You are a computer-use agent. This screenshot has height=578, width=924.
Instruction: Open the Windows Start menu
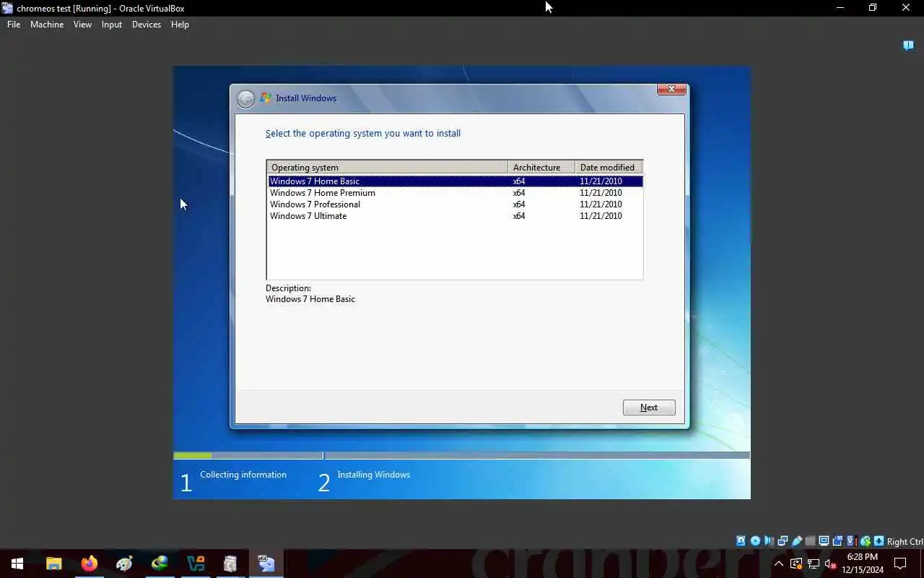(17, 564)
